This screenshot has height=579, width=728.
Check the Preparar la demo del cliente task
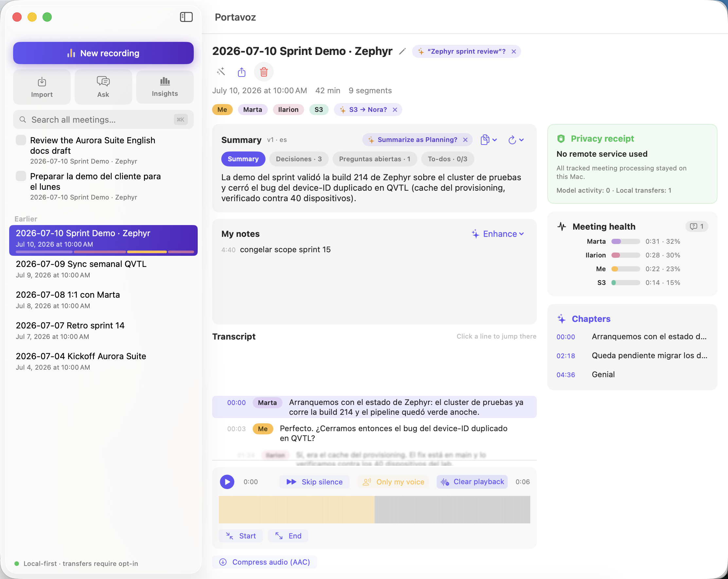21,176
